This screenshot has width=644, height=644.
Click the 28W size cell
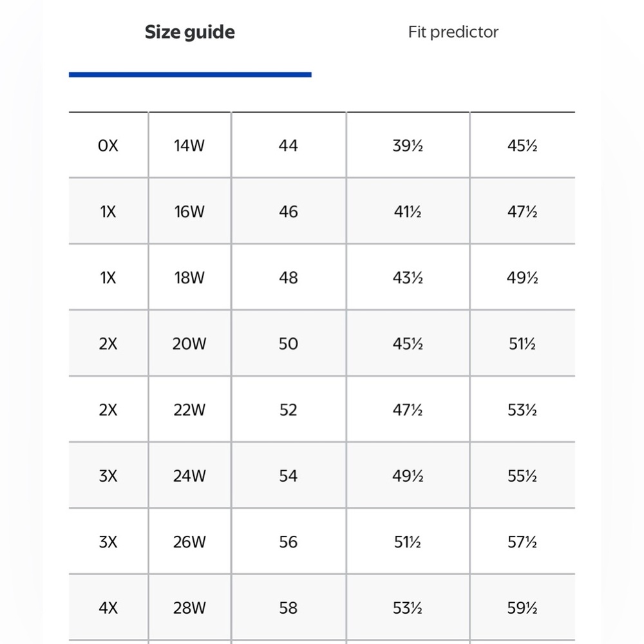(189, 608)
